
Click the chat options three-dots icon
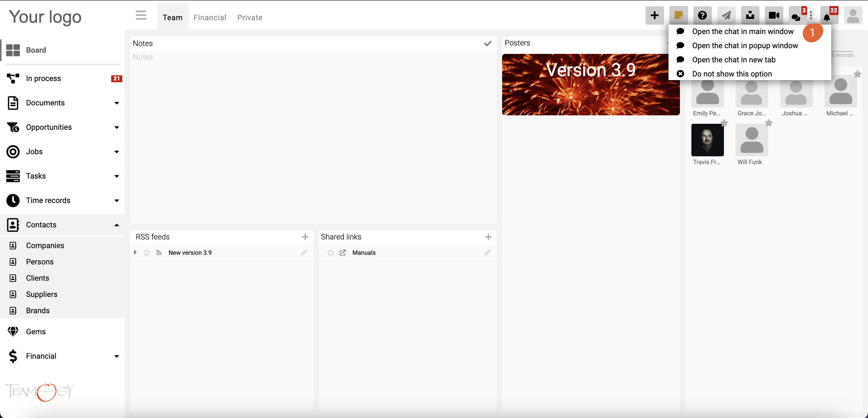click(811, 15)
